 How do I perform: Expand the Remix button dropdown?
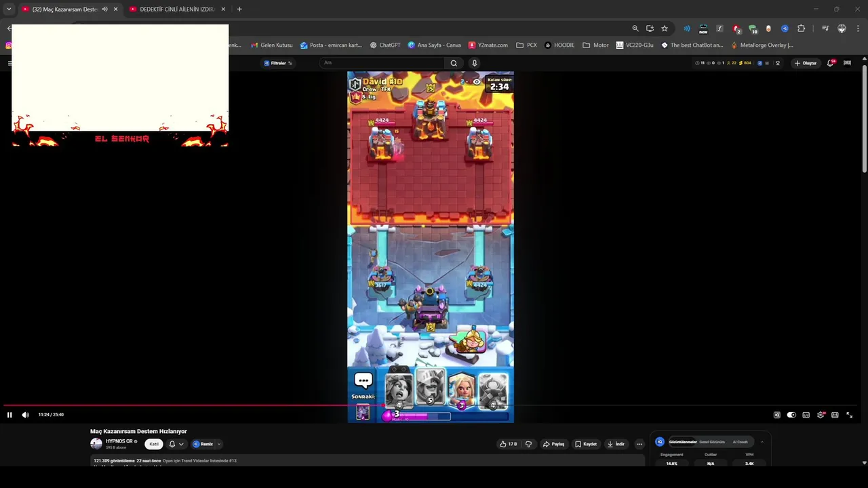219,444
